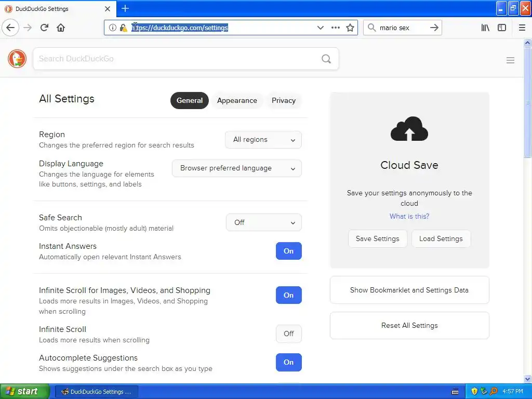The height and width of the screenshot is (399, 532).
Task: Click browser search field with mario text
Action: pyautogui.click(x=402, y=28)
